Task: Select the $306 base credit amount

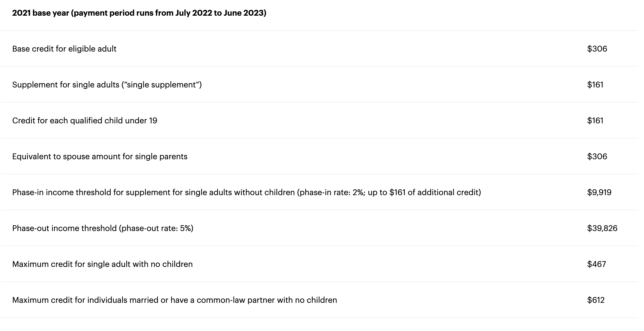Action: point(597,49)
